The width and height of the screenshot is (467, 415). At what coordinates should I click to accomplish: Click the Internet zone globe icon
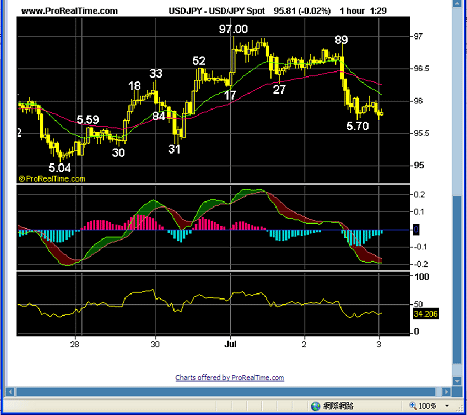click(315, 406)
